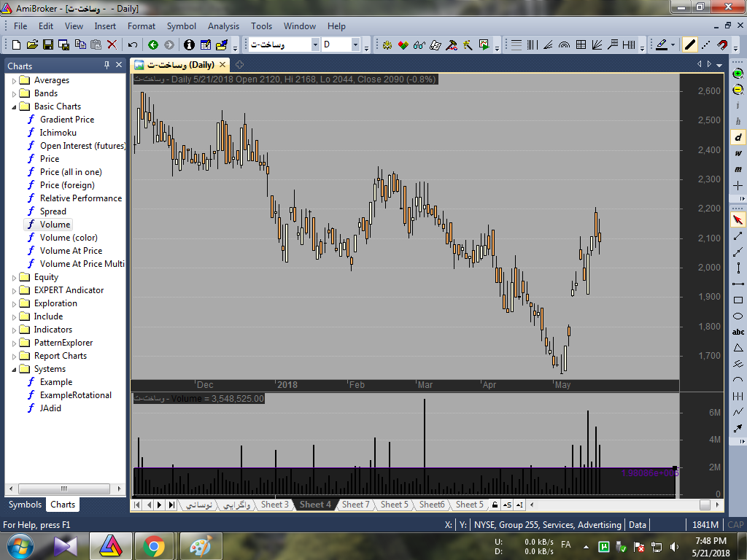Collapse the Basic Charts folder
Screen dimensions: 747x560
(15, 106)
